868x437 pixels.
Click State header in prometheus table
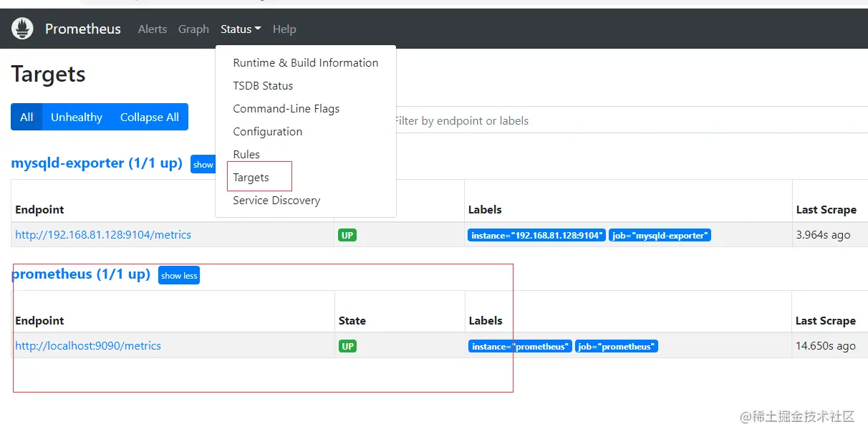pyautogui.click(x=352, y=321)
